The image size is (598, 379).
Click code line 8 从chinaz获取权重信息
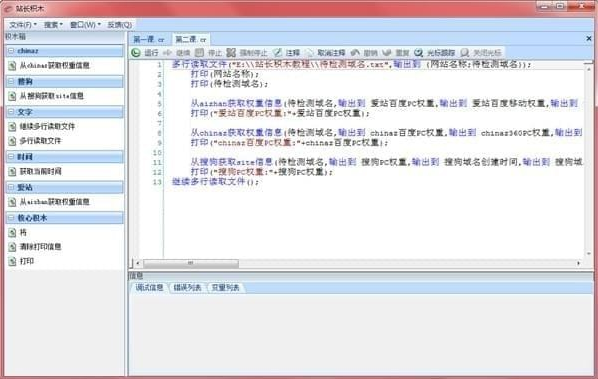click(386, 133)
